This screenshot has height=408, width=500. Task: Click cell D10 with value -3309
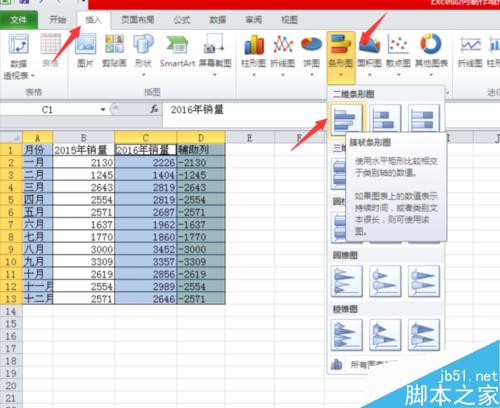click(x=201, y=262)
